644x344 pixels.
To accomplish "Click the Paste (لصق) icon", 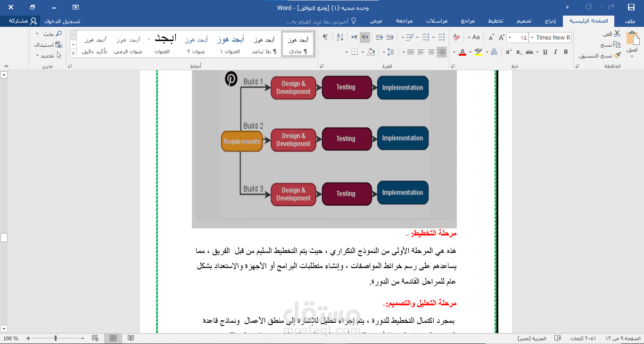I will 632,38.
